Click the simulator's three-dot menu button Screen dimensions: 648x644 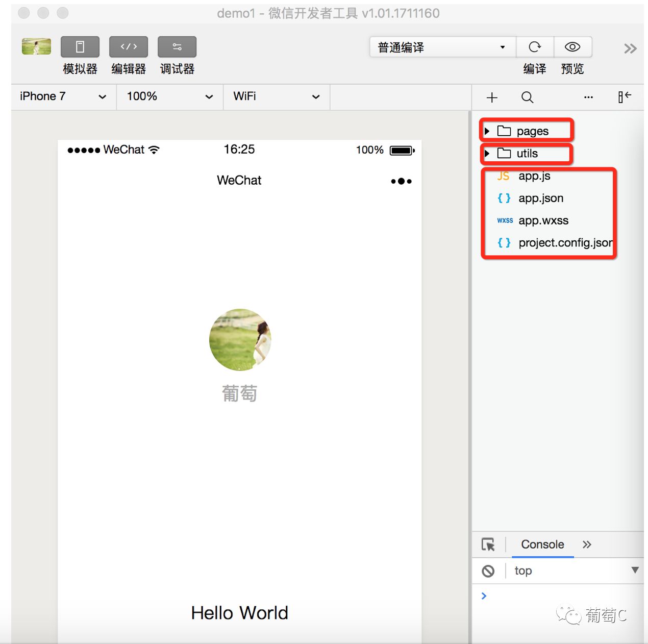(401, 181)
